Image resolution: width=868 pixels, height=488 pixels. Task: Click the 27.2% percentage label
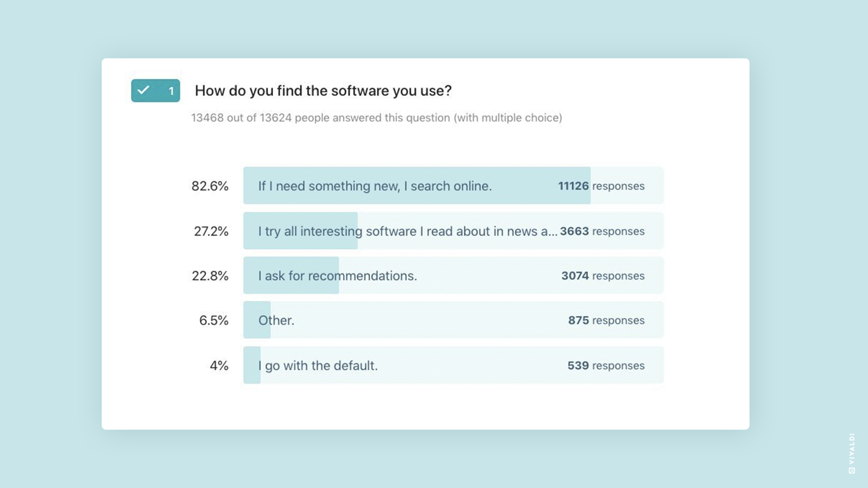[x=211, y=231]
